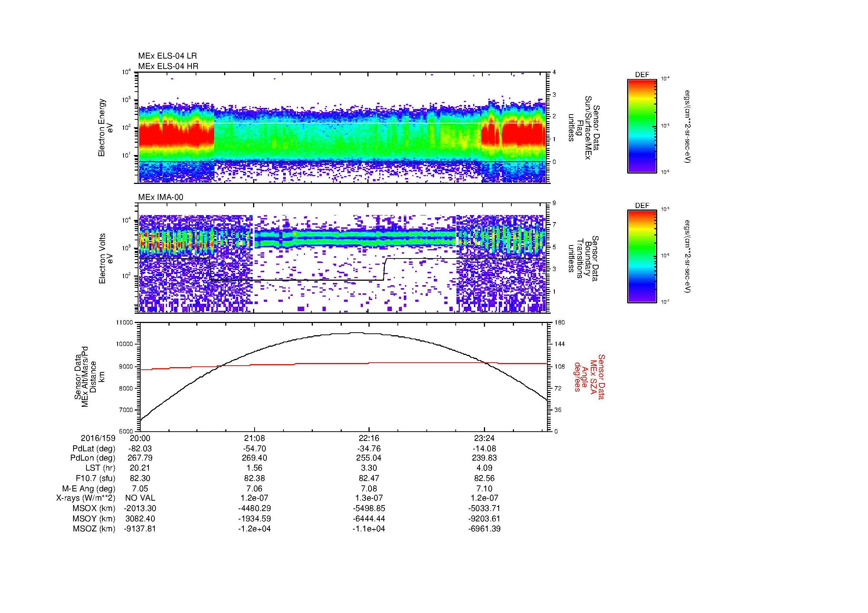Select the LST (hr) row label
This screenshot has width=868, height=613.
(x=100, y=468)
